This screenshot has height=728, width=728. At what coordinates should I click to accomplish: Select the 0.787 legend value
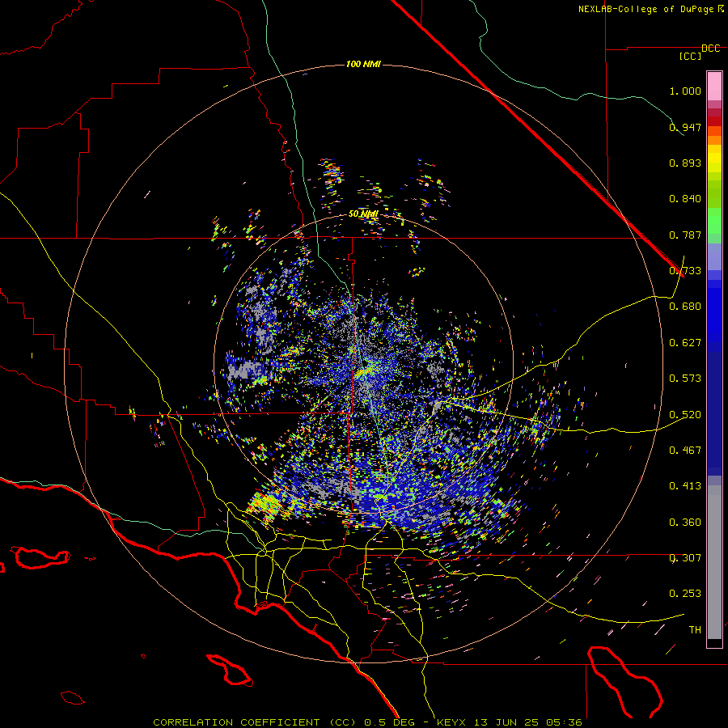[x=685, y=235]
